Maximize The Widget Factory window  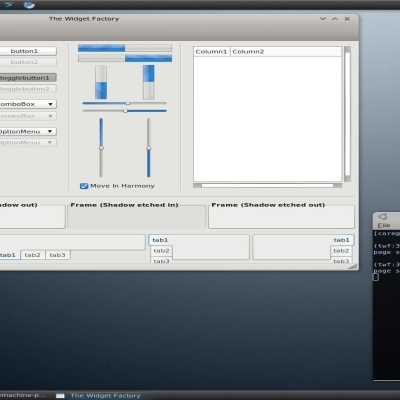[x=335, y=19]
